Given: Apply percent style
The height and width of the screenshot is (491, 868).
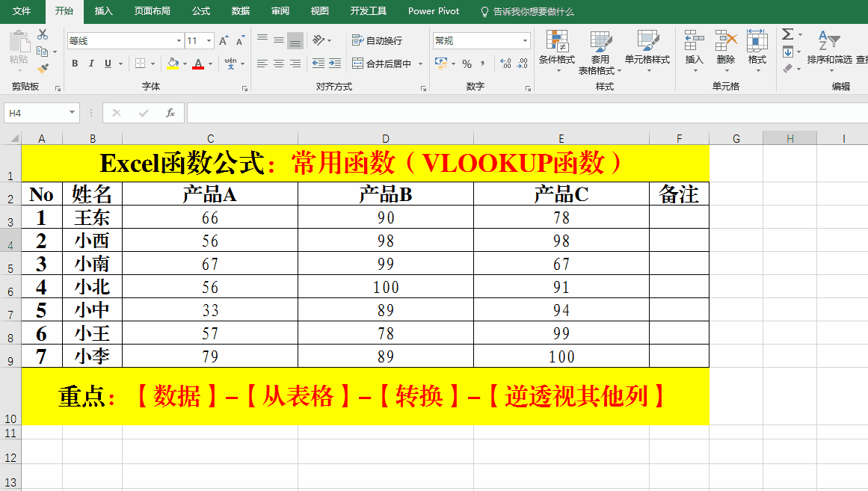Looking at the screenshot, I should pyautogui.click(x=467, y=64).
